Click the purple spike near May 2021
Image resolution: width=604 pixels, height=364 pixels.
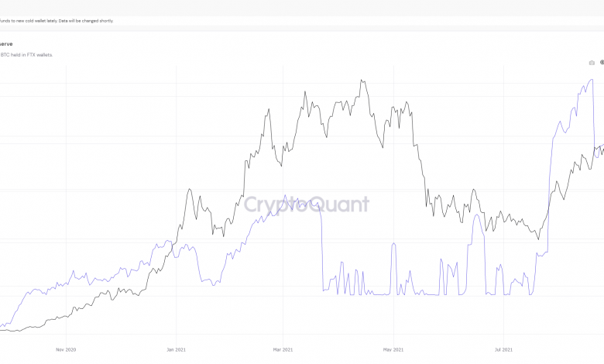(x=394, y=245)
